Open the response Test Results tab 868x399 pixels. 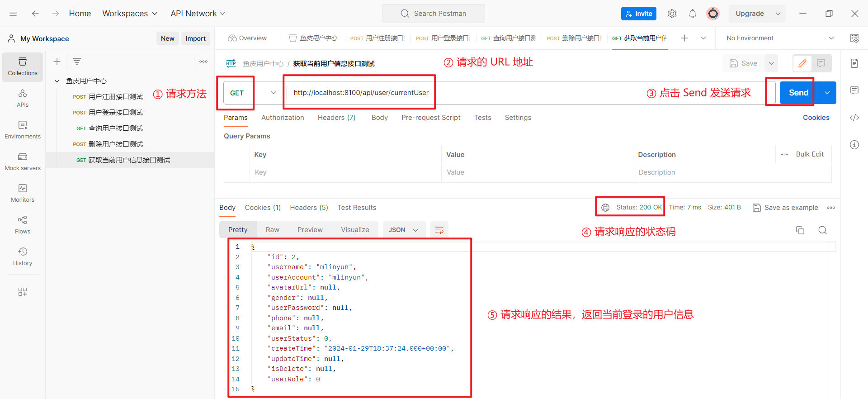[x=356, y=208]
